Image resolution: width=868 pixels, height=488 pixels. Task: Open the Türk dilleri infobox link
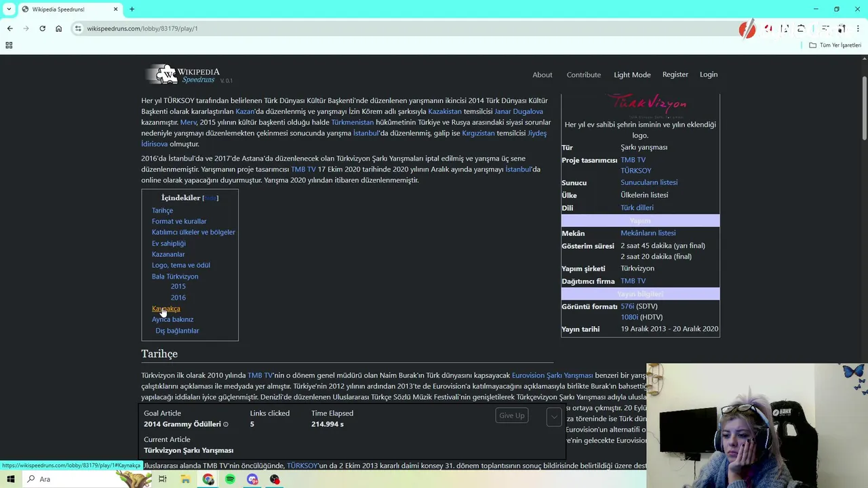coord(637,207)
